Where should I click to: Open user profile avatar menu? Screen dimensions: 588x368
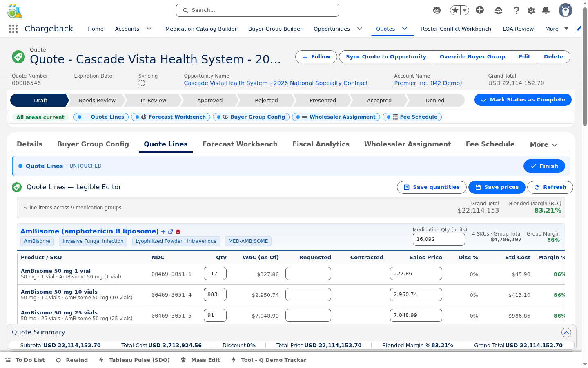coord(566,10)
